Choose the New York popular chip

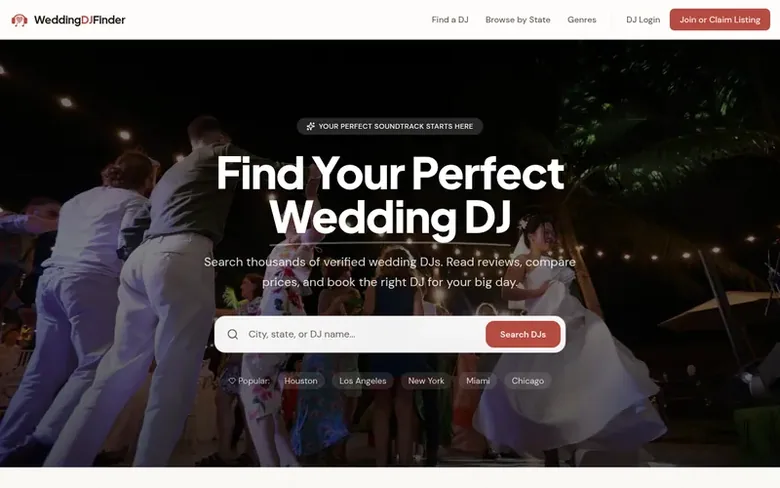click(x=426, y=381)
